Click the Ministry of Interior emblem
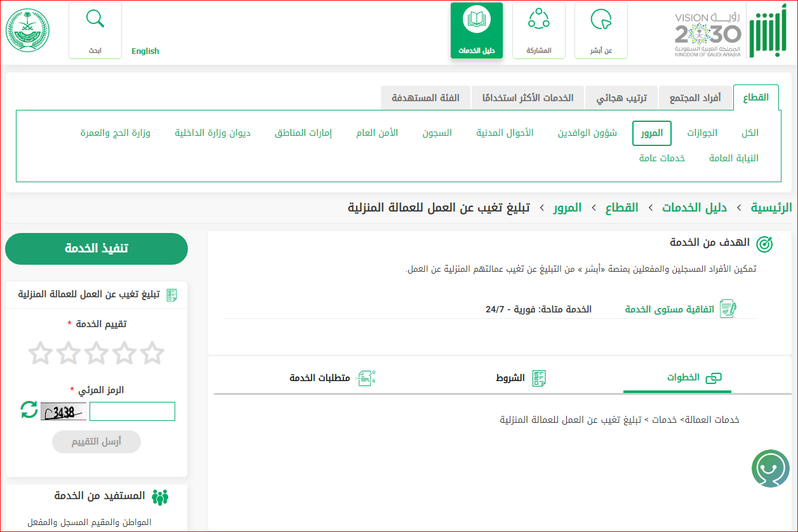The width and height of the screenshot is (798, 532). 27,30
